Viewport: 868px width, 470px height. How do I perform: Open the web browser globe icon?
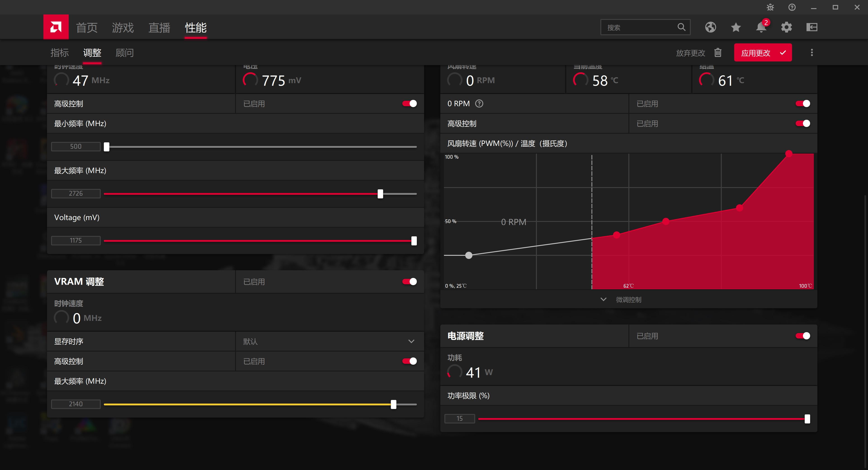[x=711, y=27]
